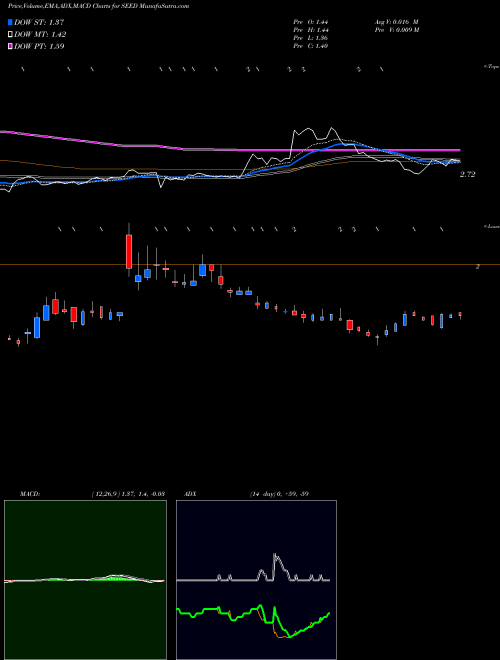500x660 pixels.
Task: Click the MACD (12,26,9) values text
Action: (128, 494)
